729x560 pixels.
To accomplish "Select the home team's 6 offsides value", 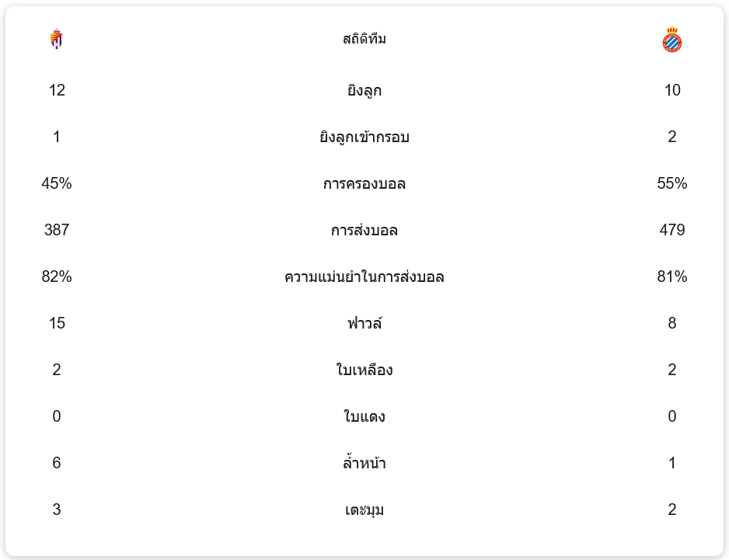I will tap(57, 463).
